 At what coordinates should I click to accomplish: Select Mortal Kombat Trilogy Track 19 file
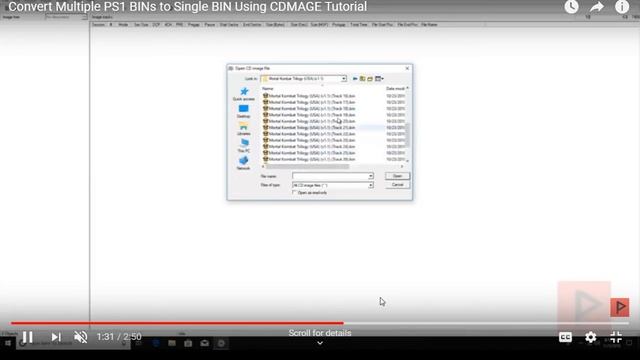(309, 115)
